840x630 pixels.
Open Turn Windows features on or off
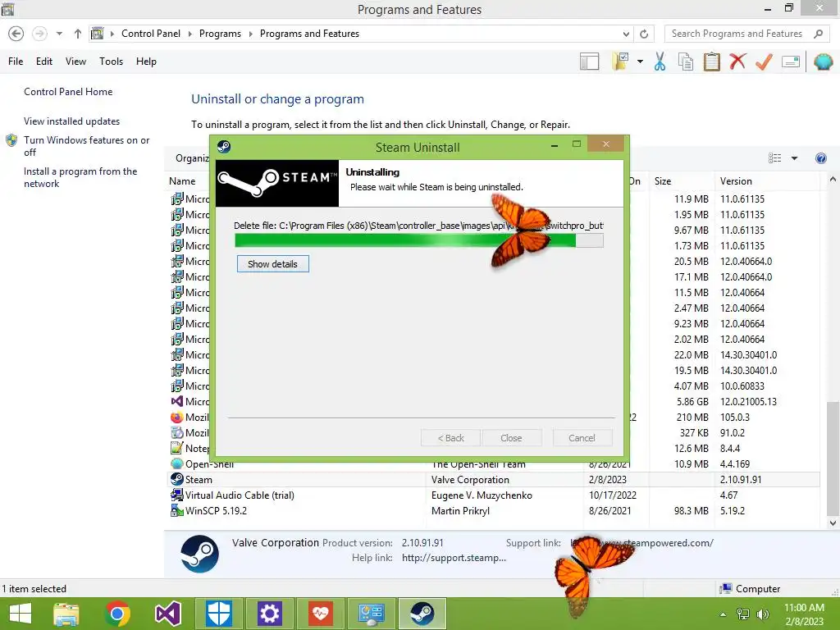click(86, 146)
